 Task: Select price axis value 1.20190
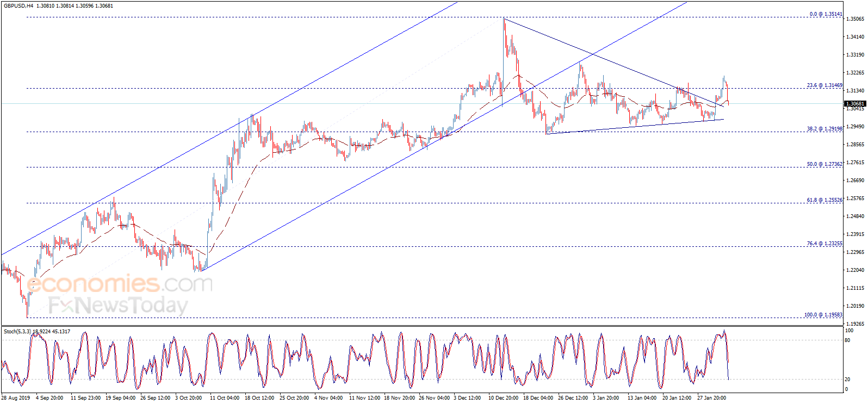pos(855,306)
